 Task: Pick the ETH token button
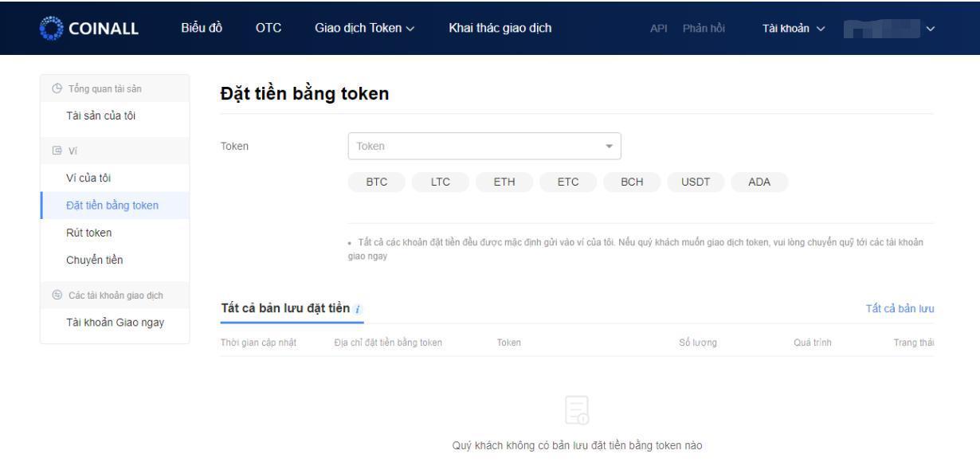point(504,181)
